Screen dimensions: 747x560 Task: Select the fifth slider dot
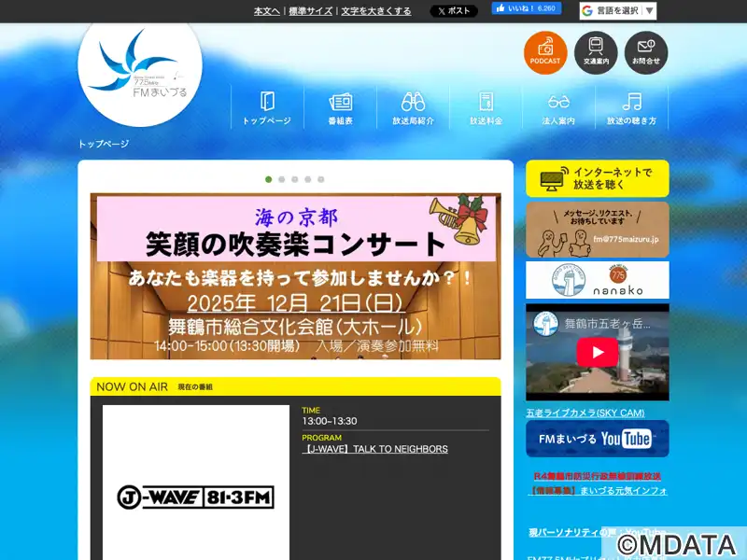pos(321,179)
